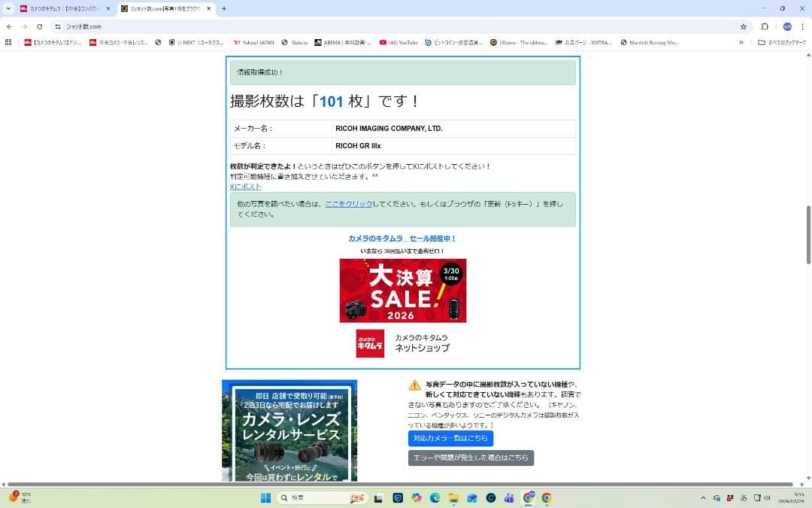Open the Chrome extensions puzzle icon
812x508 pixels.
[x=765, y=26]
